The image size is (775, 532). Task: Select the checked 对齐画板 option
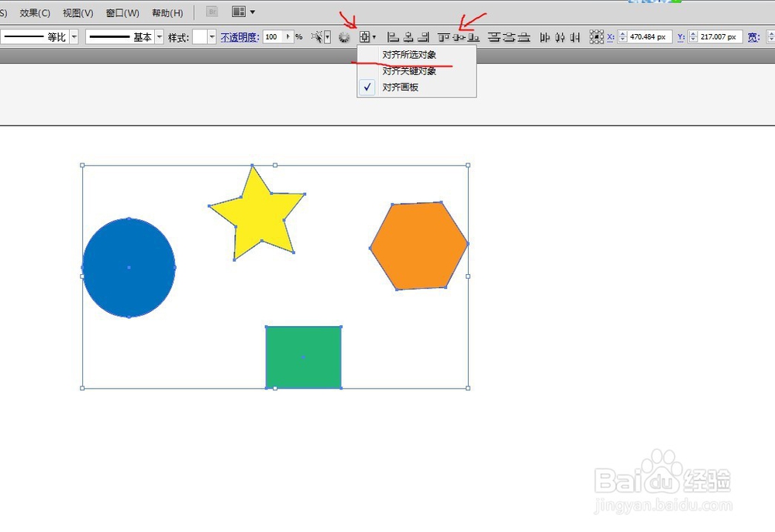pyautogui.click(x=417, y=87)
